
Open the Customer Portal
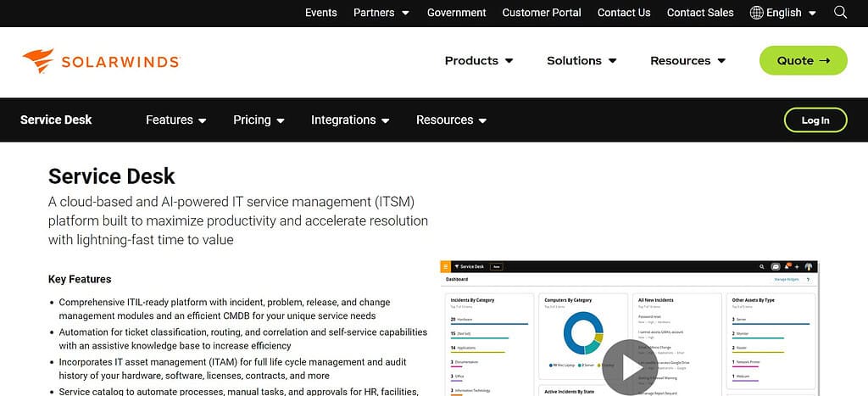click(x=542, y=12)
